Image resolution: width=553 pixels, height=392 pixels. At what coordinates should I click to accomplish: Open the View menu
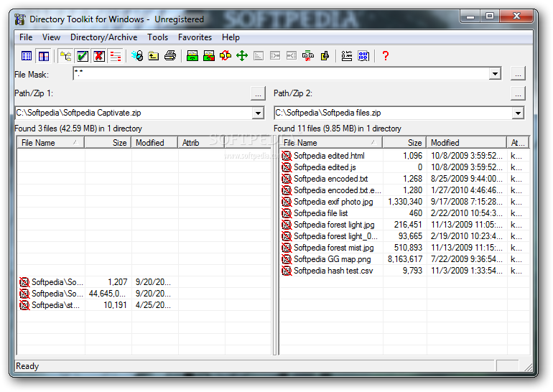coord(51,37)
